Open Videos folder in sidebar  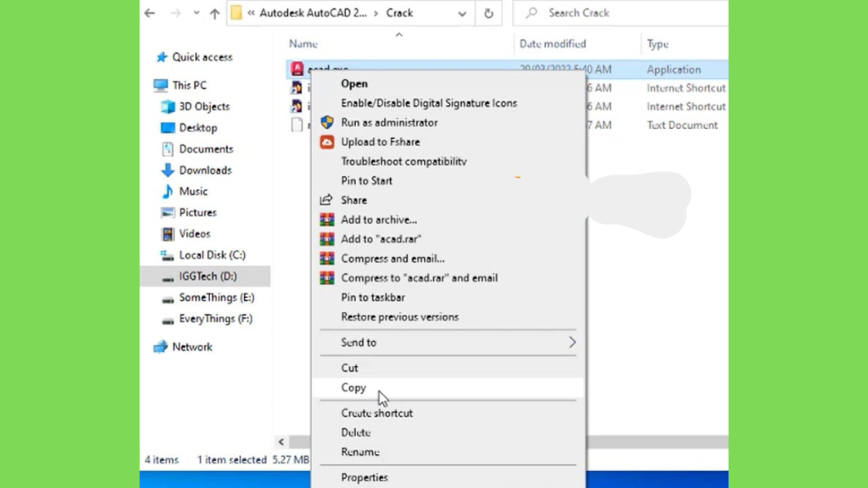pyautogui.click(x=194, y=234)
